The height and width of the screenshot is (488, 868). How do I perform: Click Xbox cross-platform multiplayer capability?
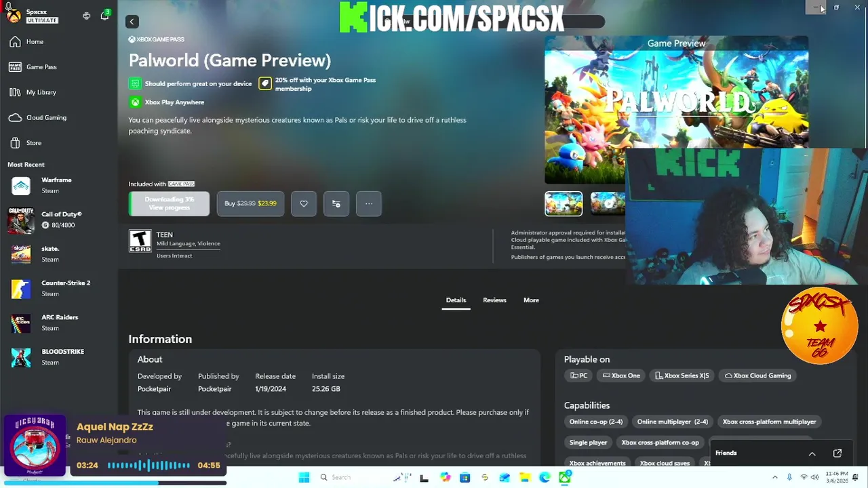[x=769, y=422]
